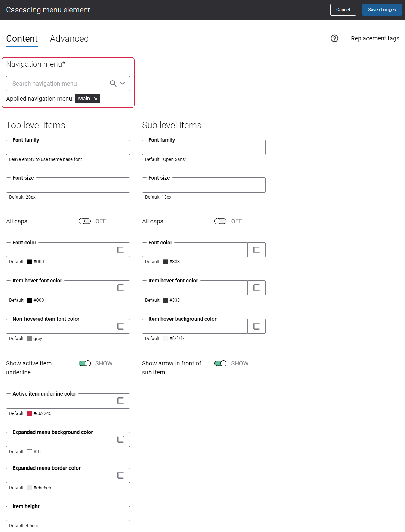The image size is (405, 532).
Task: Click the help question mark icon
Action: [x=334, y=38]
